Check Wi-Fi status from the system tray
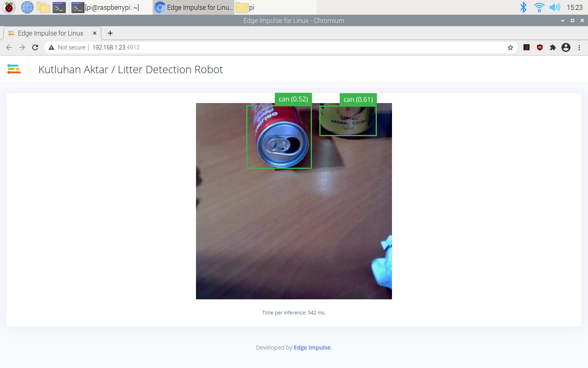The image size is (588, 368). coord(539,7)
